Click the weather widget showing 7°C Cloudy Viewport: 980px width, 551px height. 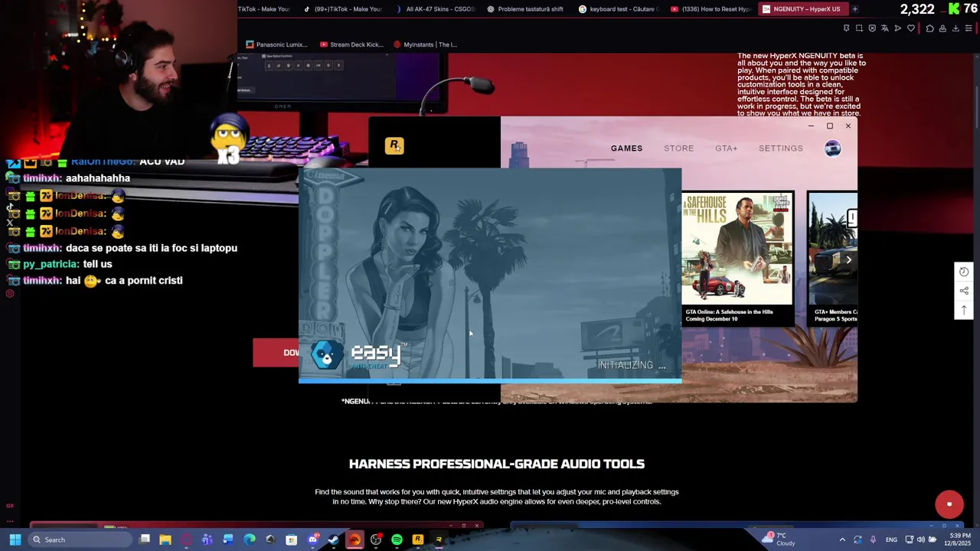point(779,540)
